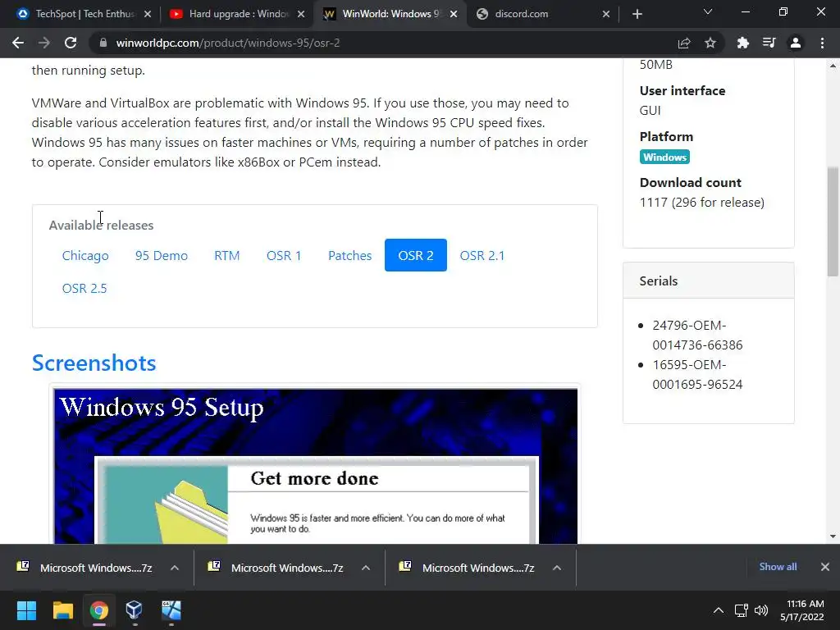
Task: Close the discord.com tab
Action: tap(606, 14)
